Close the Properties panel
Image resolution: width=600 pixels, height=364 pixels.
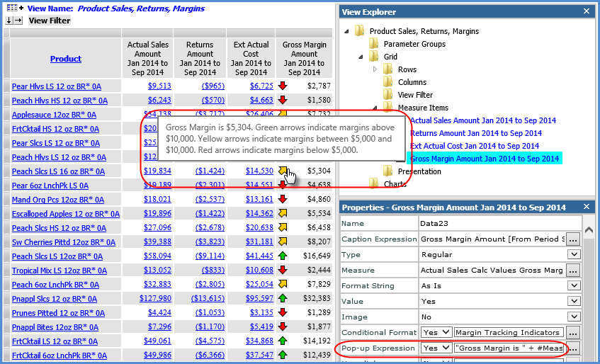(586, 207)
